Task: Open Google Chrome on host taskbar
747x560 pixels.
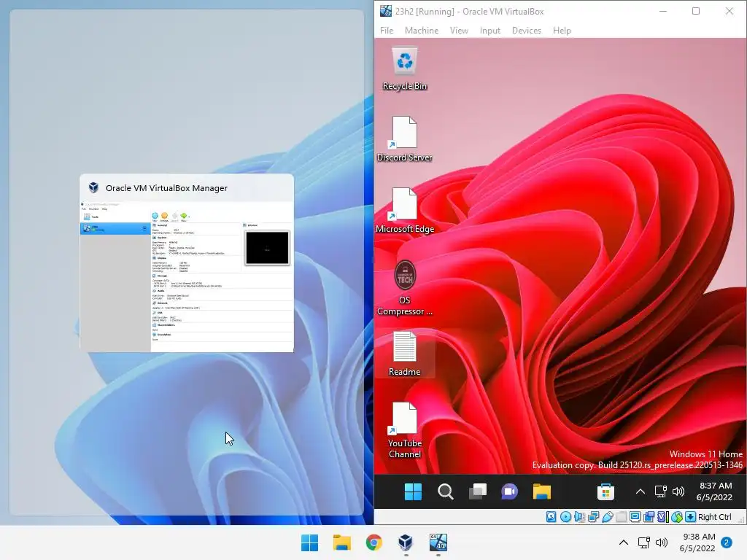Action: (374, 542)
